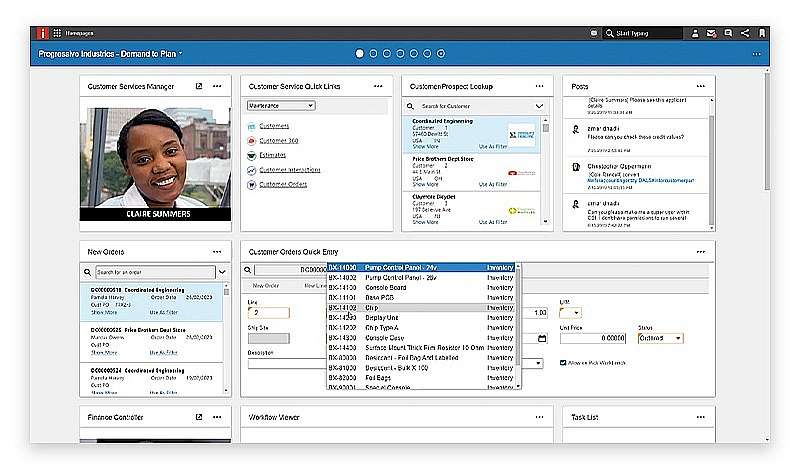This screenshot has width=800, height=474.
Task: Click the share icon in top bar
Action: point(744,33)
